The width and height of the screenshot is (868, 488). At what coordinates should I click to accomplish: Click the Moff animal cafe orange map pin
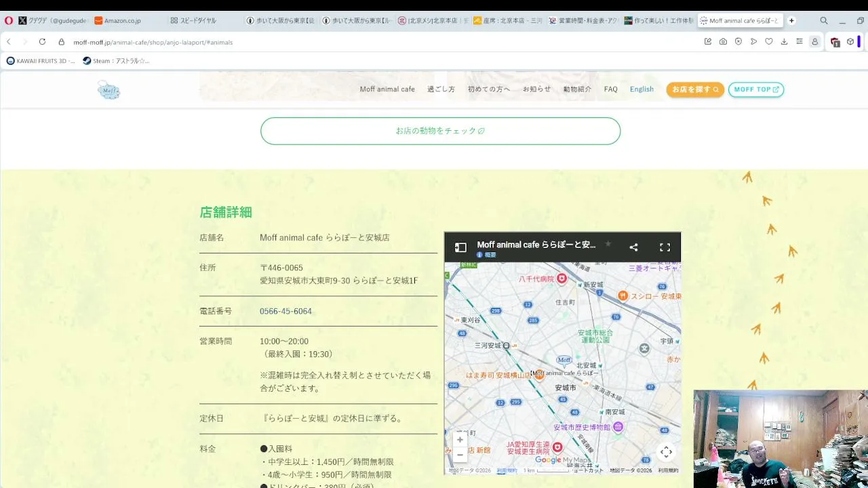tap(539, 374)
